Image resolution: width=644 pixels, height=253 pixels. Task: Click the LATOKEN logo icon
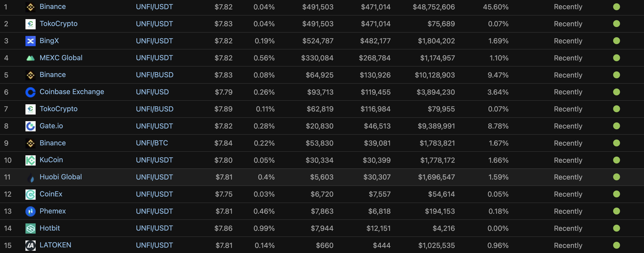pyautogui.click(x=31, y=246)
